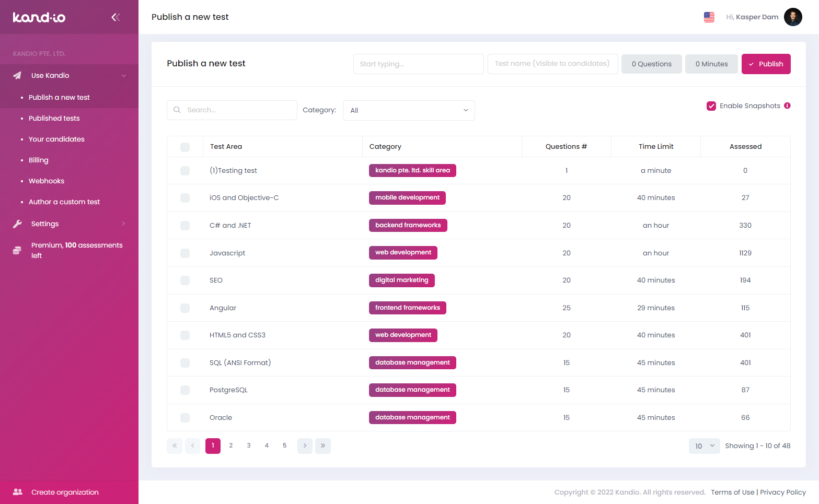Viewport: 819px width, 504px height.
Task: Open the Category filter dropdown
Action: point(409,110)
